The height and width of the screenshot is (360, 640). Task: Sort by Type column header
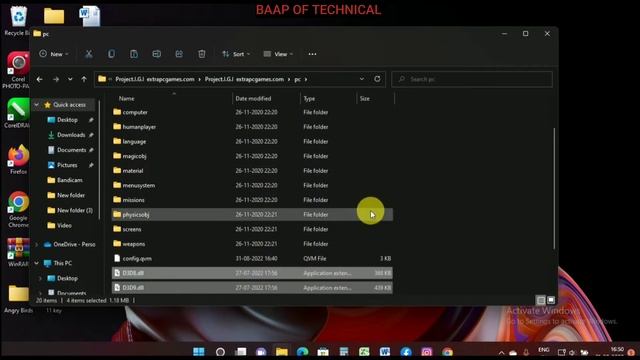pos(328,98)
